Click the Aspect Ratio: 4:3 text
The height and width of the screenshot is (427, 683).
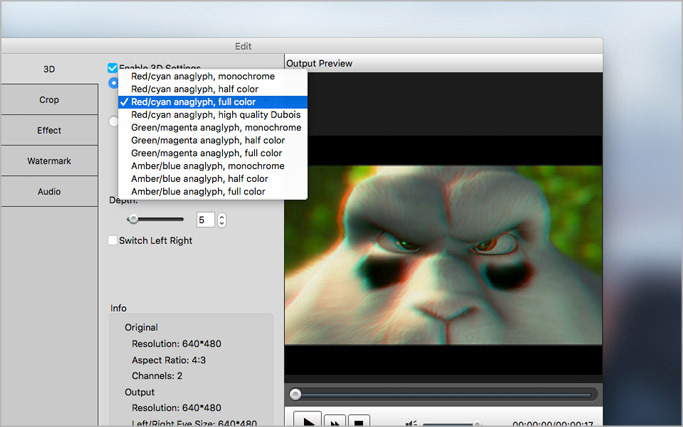[169, 360]
